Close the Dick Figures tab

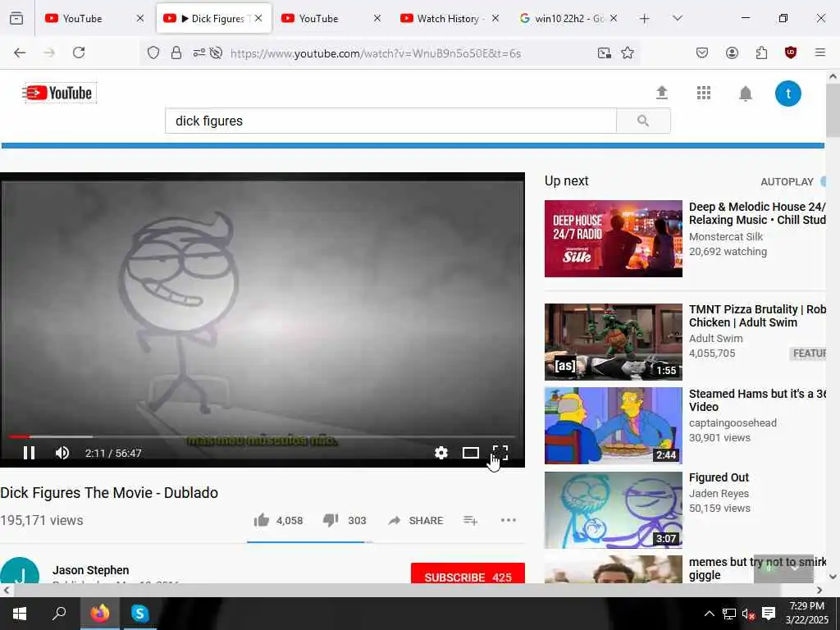click(258, 18)
